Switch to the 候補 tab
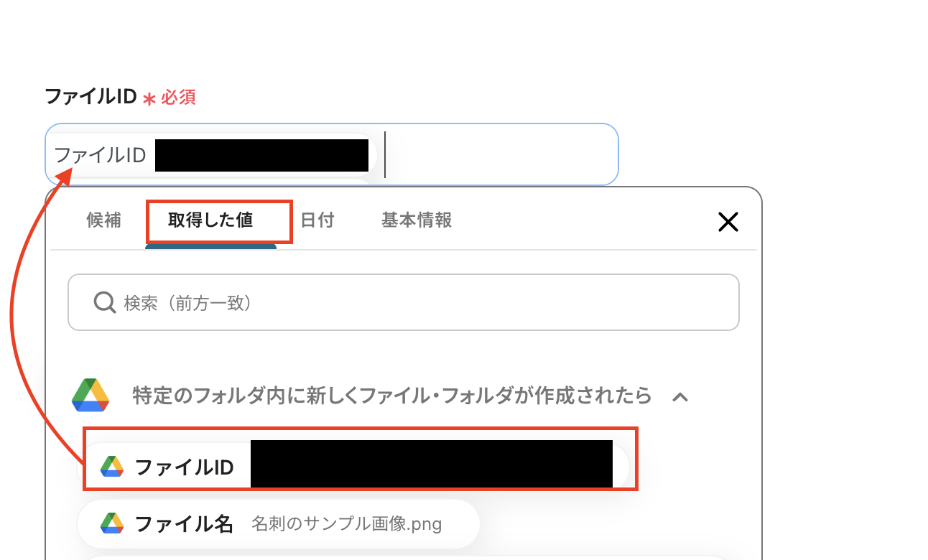928x560 pixels. [x=103, y=220]
